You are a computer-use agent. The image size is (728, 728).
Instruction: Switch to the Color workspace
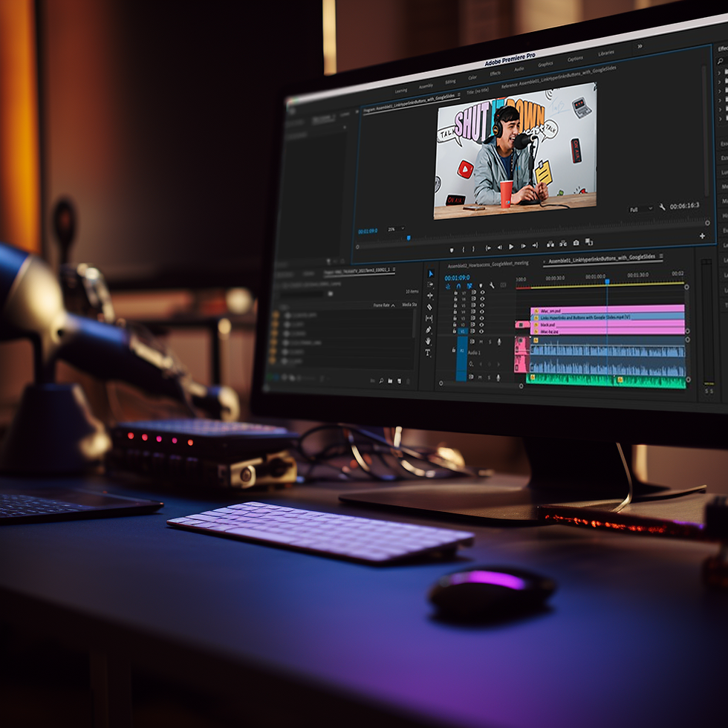pos(472,77)
